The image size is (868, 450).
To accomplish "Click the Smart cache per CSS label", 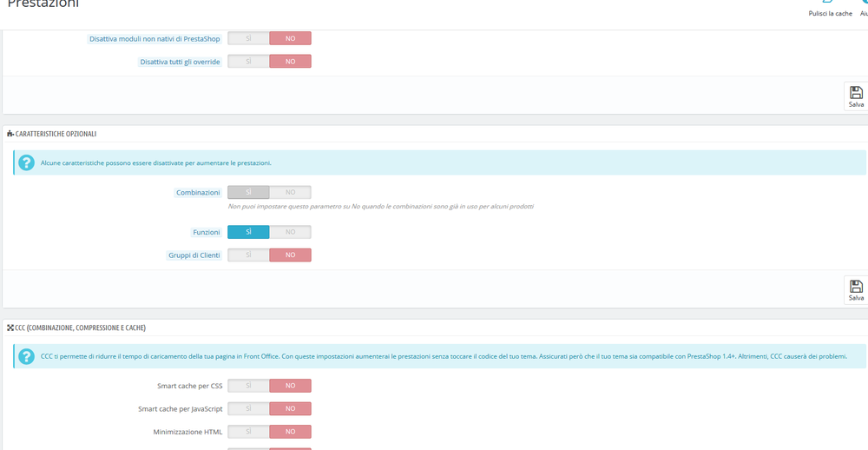I will [x=190, y=386].
